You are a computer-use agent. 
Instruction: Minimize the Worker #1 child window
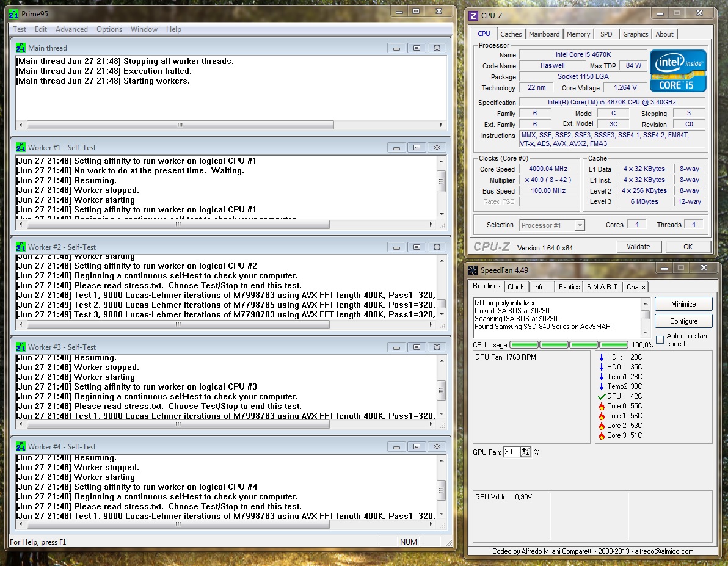point(396,148)
